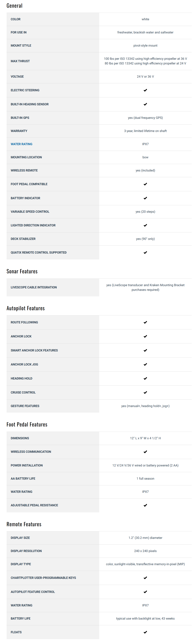This screenshot has width=194, height=644.
Task: Click the Battery Indicator checkmark icon
Action: [145, 198]
